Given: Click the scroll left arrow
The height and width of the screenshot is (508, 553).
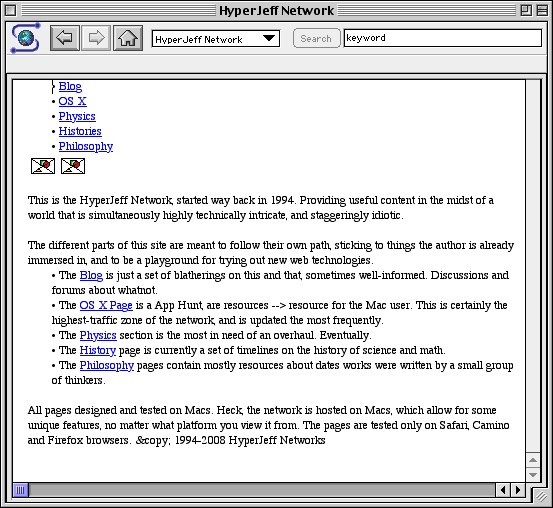Looking at the screenshot, I should 503,490.
